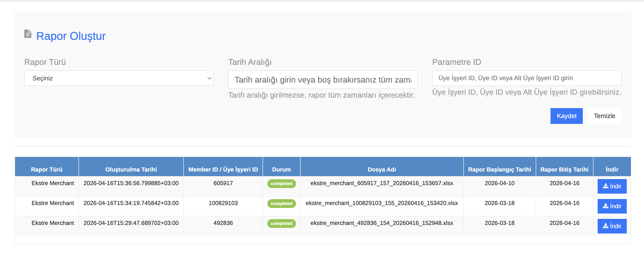Click the Rapor Bitiş Tarihi column header
This screenshot has height=258, width=644.
(x=564, y=169)
